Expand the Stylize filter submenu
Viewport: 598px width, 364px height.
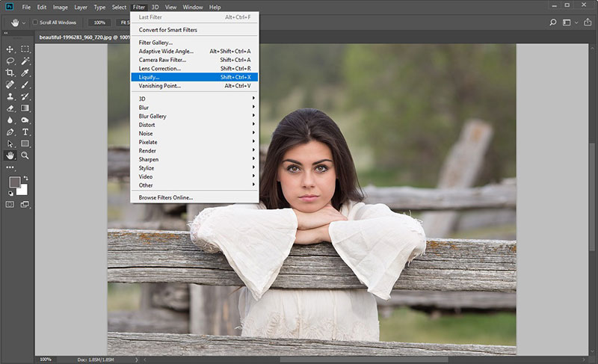[x=194, y=168]
